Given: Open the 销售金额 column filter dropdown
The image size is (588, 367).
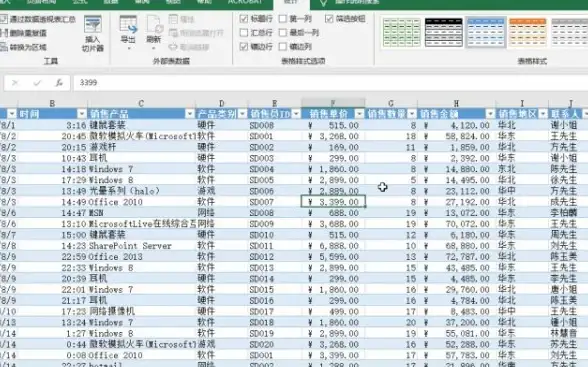Looking at the screenshot, I should (490, 114).
